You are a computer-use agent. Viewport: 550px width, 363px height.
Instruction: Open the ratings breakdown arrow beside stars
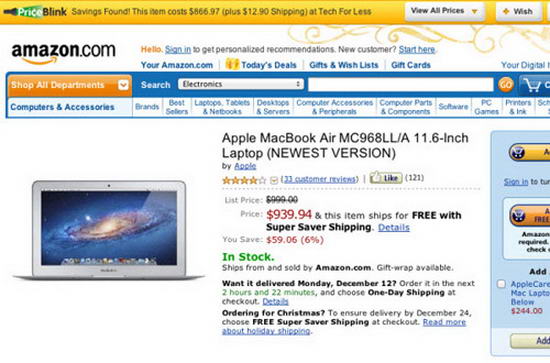pyautogui.click(x=274, y=180)
